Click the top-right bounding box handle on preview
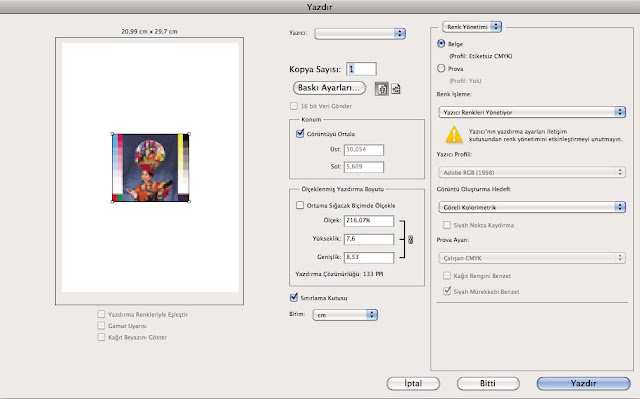 click(x=189, y=134)
